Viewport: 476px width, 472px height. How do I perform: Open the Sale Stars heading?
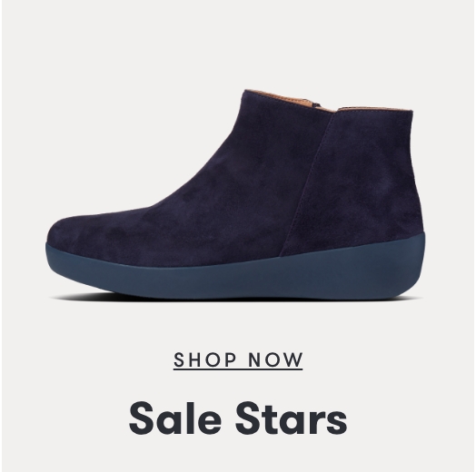(x=238, y=418)
